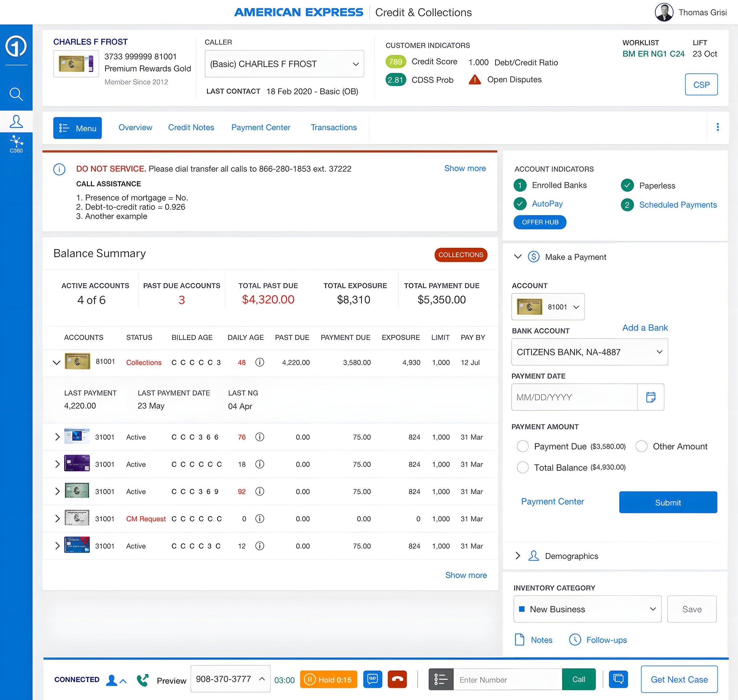The height and width of the screenshot is (700, 738).
Task: Click info icon in row with daily age 92
Action: 260,491
